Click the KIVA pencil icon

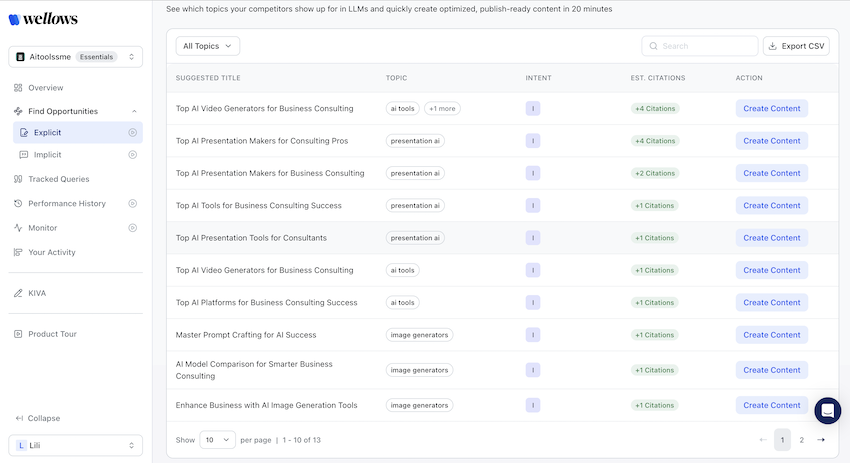click(18, 293)
